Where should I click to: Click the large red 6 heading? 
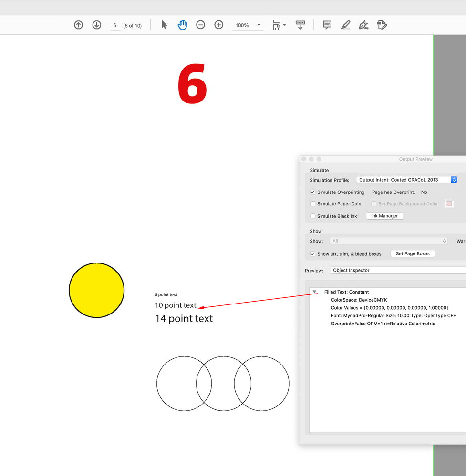click(192, 83)
